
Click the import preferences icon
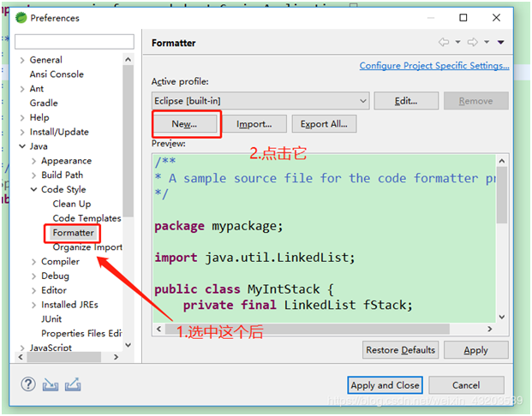pos(51,385)
